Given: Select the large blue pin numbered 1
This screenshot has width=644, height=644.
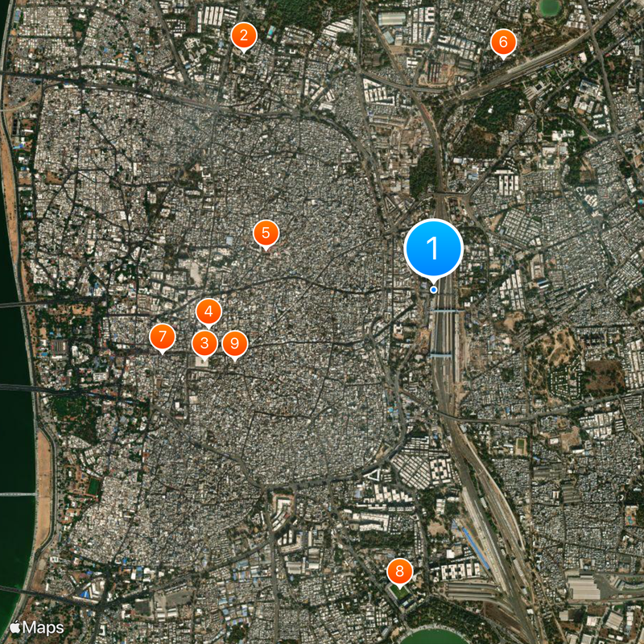Looking at the screenshot, I should pos(433,249).
